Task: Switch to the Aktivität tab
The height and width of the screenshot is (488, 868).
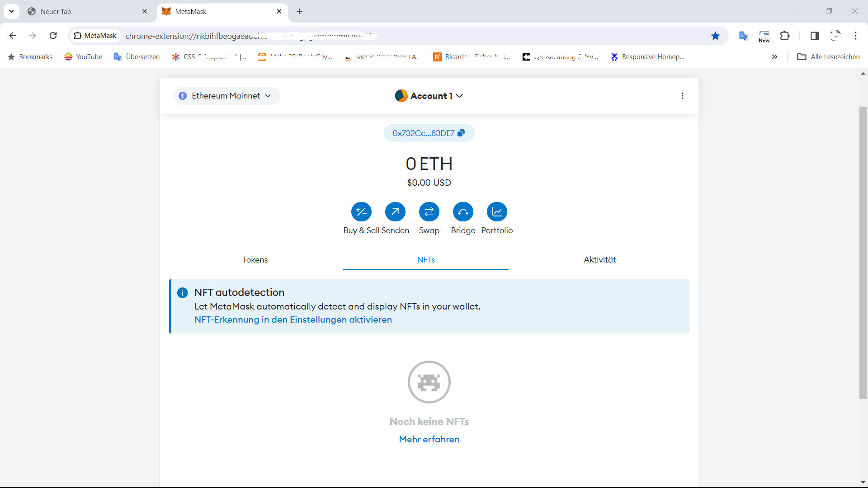Action: (599, 260)
